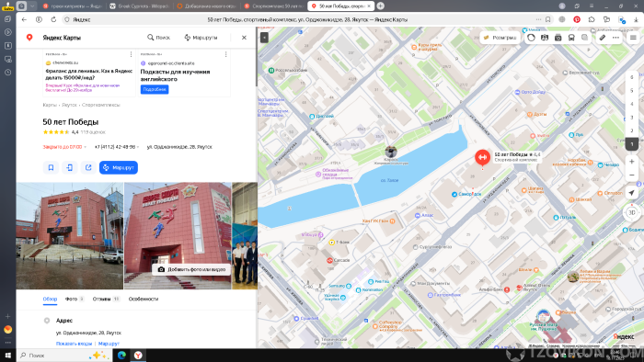
Task: Zoom out the map with minus button
Action: coord(632,175)
